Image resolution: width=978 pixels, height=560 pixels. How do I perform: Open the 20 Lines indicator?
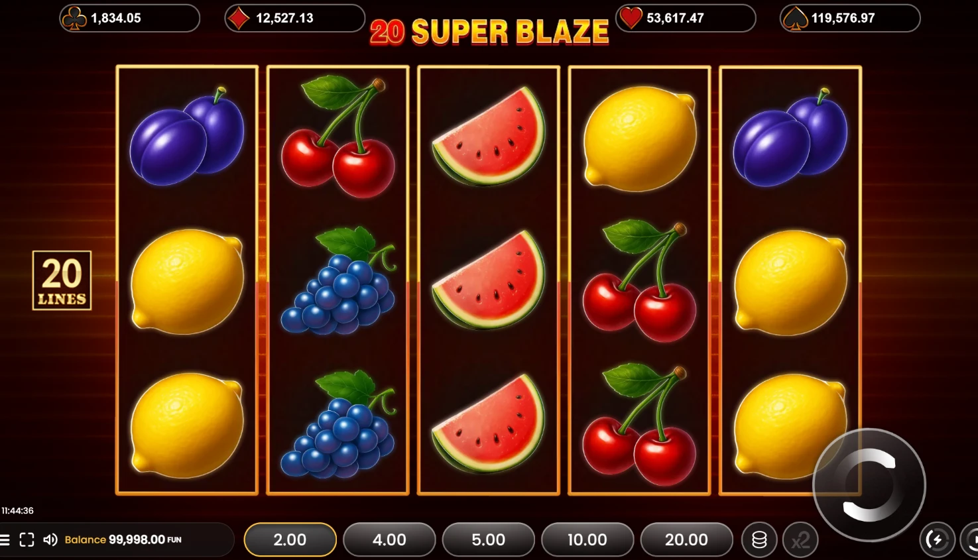[62, 280]
